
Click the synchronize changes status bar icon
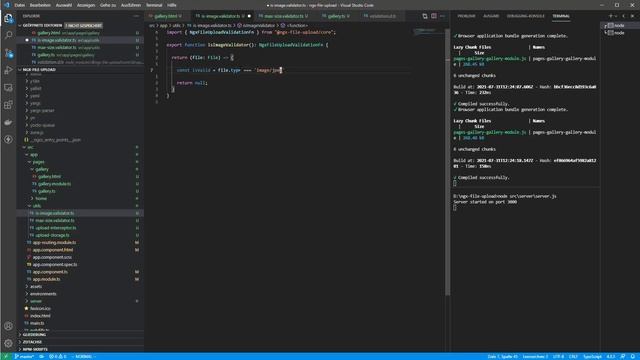pyautogui.click(x=42, y=356)
